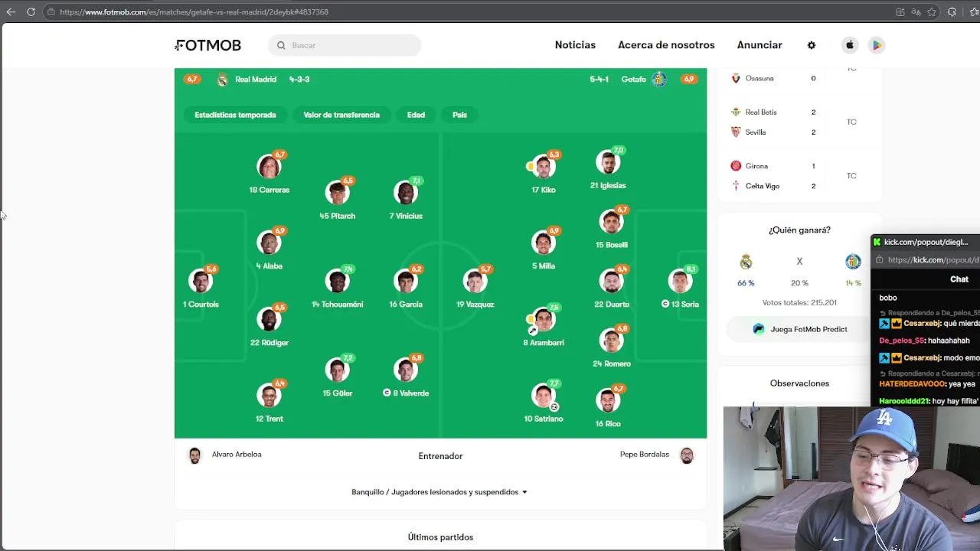The height and width of the screenshot is (551, 980).
Task: Open Carreras player avatar
Action: pyautogui.click(x=269, y=166)
